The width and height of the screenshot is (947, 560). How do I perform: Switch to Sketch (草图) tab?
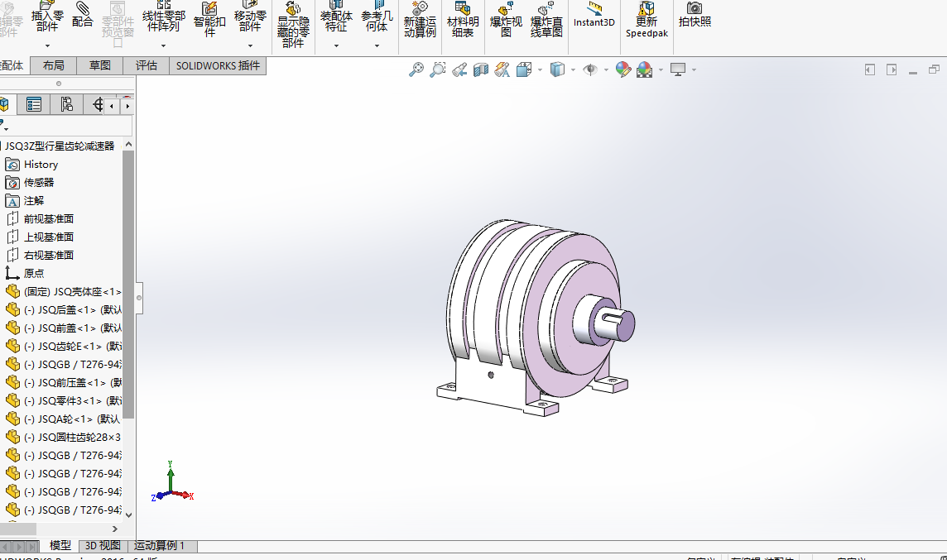click(x=99, y=65)
